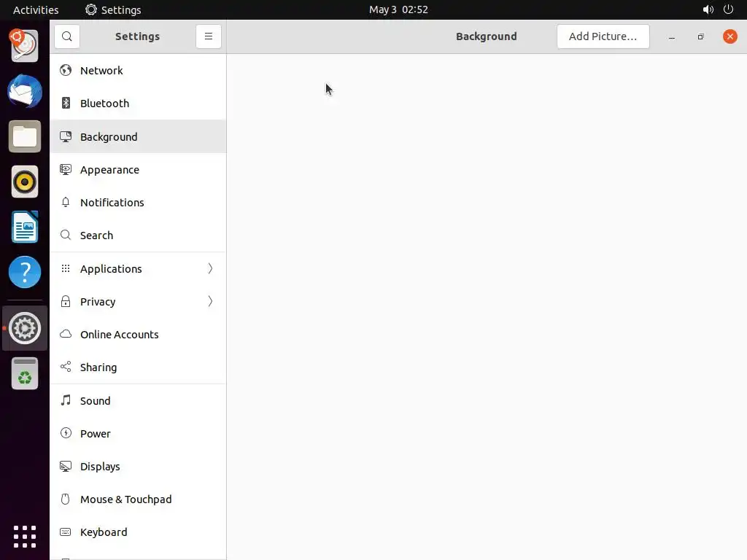Viewport: 747px width, 560px height.
Task: Click the Sound music note icon
Action: [x=66, y=400]
